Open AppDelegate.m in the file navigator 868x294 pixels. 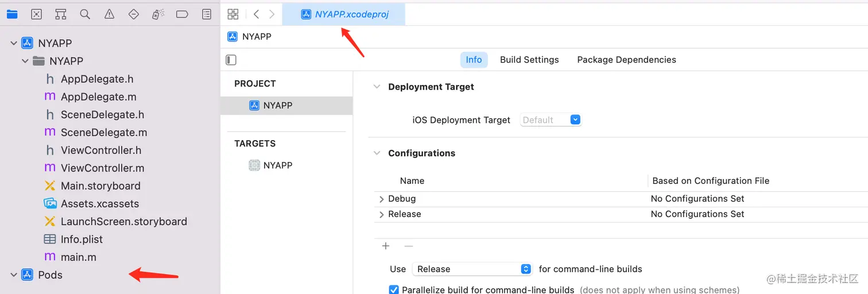click(x=98, y=97)
